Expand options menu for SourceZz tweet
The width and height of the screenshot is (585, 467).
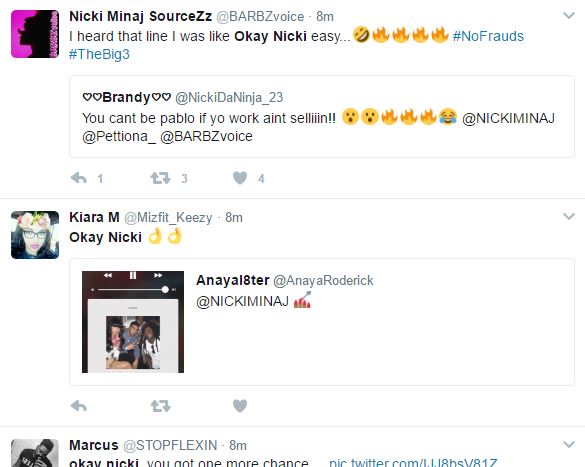pos(569,16)
